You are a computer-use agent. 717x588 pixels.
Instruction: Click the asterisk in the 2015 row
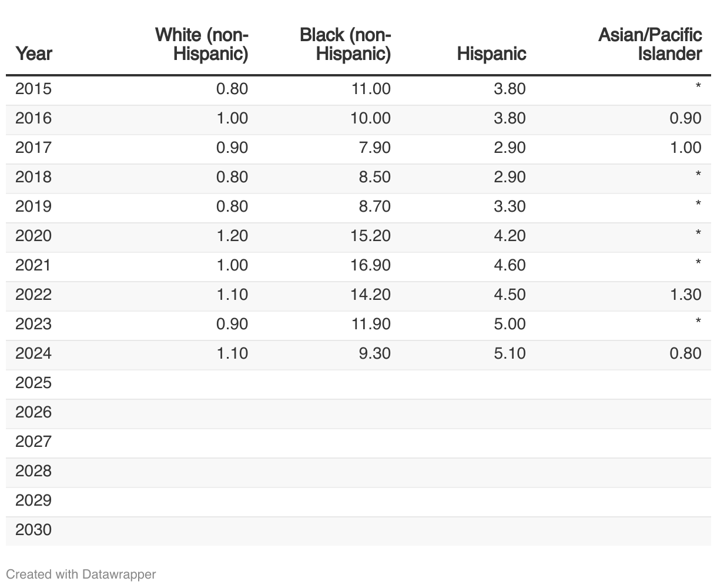(x=698, y=88)
